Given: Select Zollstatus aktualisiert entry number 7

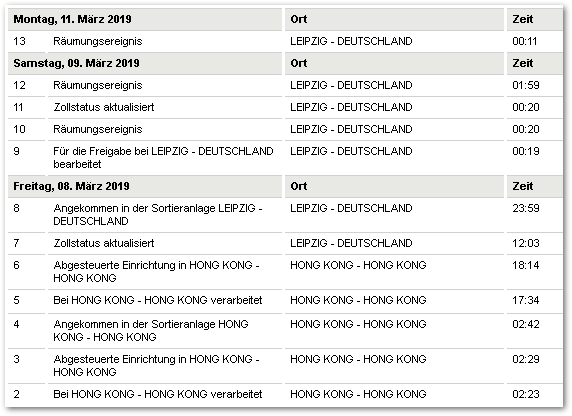Looking at the screenshot, I should (104, 243).
